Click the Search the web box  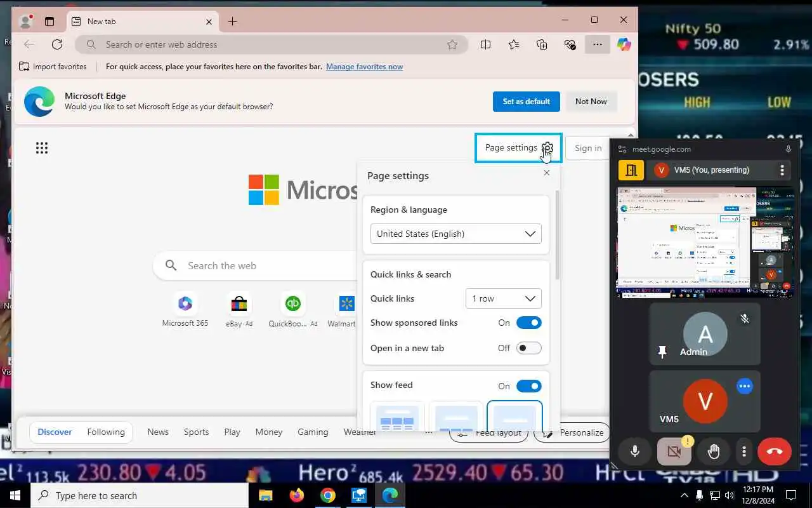point(254,265)
